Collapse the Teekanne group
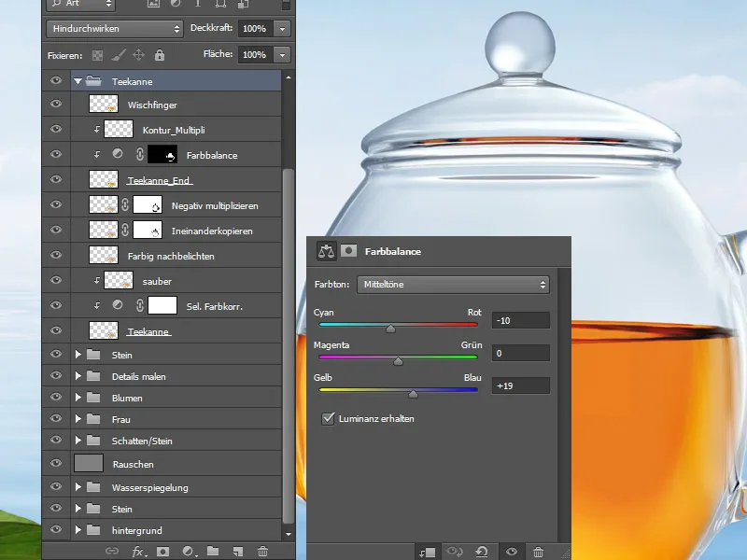This screenshot has width=747, height=560. (78, 81)
